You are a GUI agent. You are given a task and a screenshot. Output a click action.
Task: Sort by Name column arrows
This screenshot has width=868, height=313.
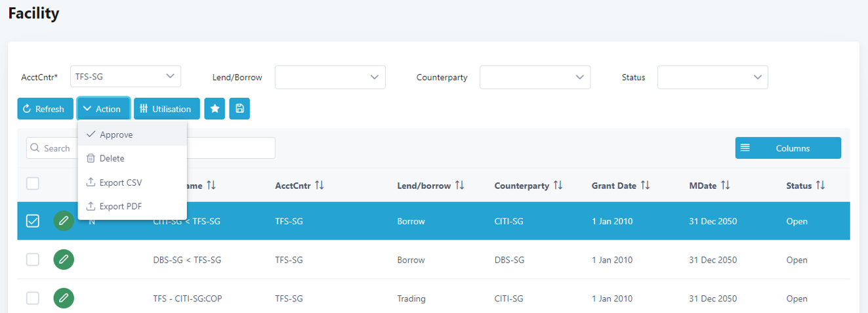pos(211,186)
